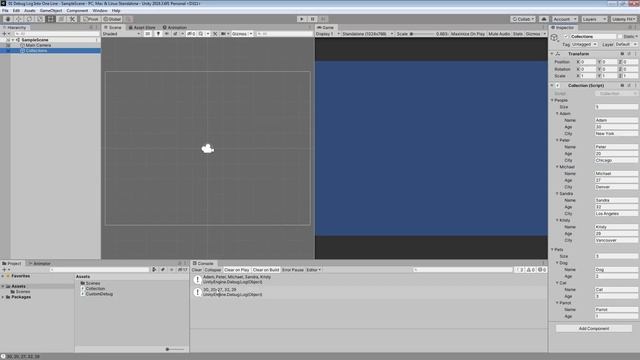Open the Shaded draw mode dropdown
The width and height of the screenshot is (640, 360).
[x=121, y=34]
